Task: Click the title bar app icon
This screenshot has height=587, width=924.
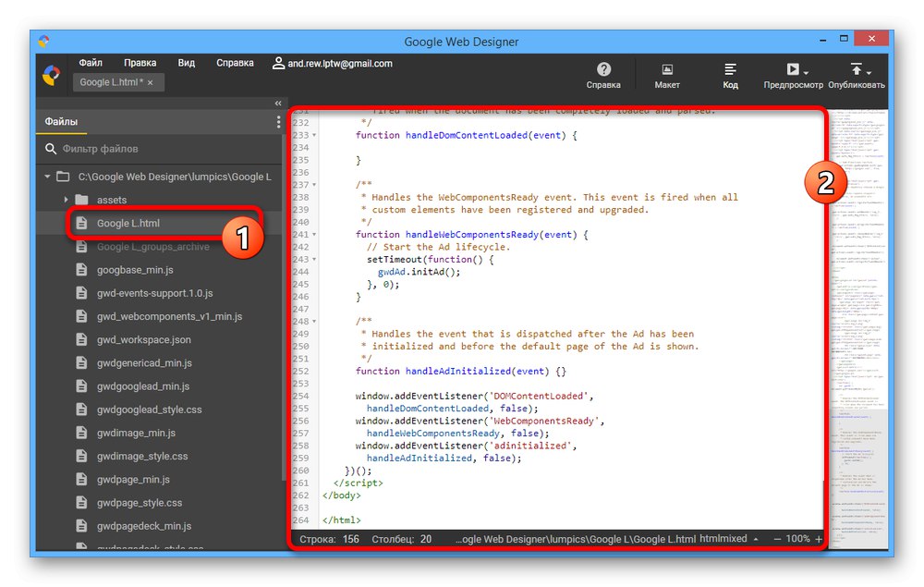Action: 44,41
